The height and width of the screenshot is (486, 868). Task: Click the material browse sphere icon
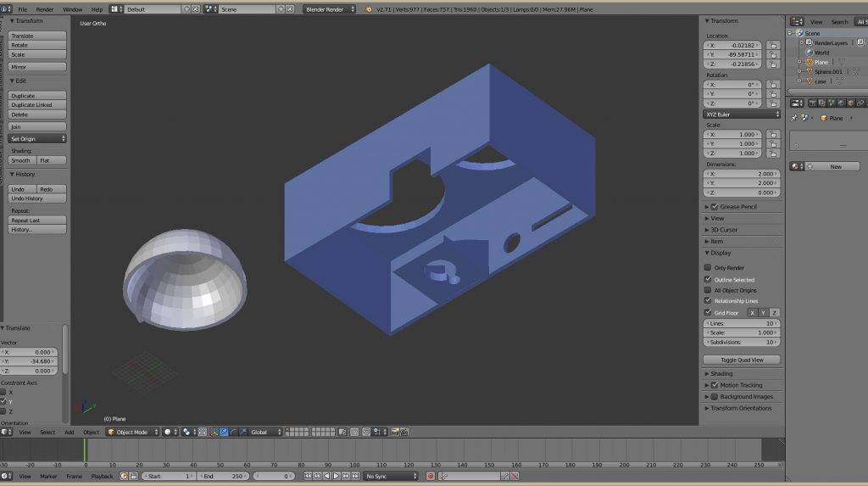pyautogui.click(x=795, y=166)
